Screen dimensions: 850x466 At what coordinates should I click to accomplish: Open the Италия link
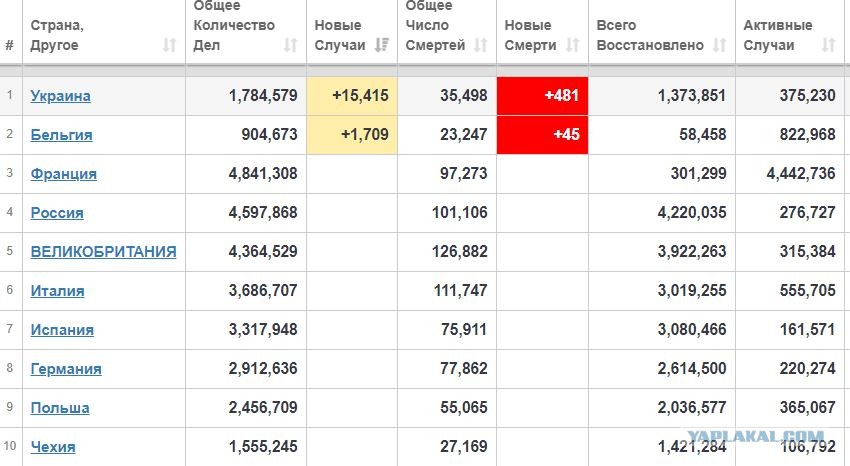[57, 291]
